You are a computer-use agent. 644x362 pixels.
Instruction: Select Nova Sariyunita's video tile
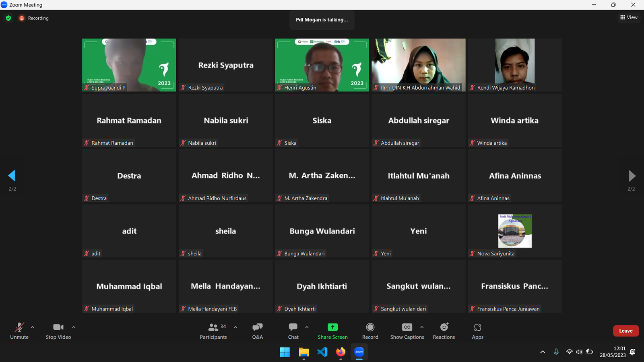click(514, 231)
